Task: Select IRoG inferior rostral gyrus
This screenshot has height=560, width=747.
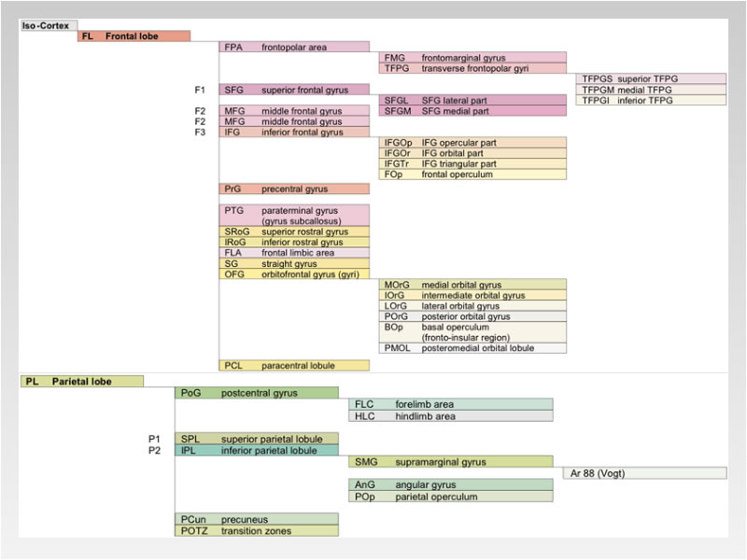Action: (294, 242)
